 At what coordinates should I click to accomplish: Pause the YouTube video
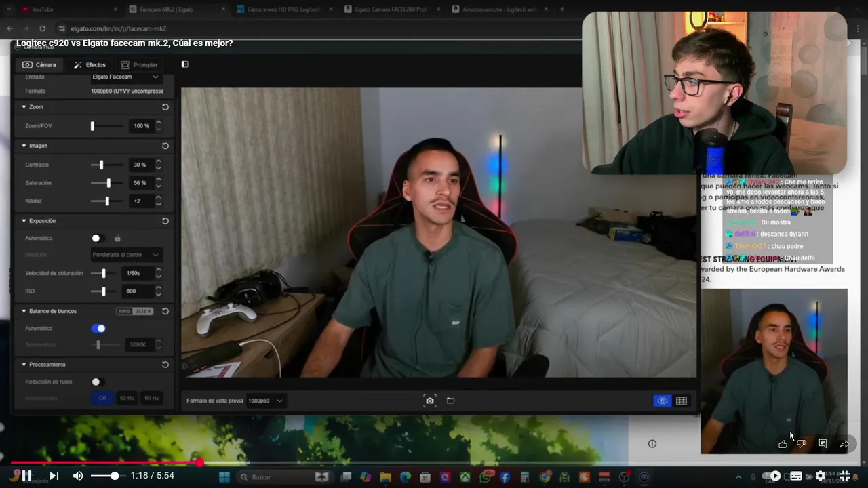tap(26, 476)
